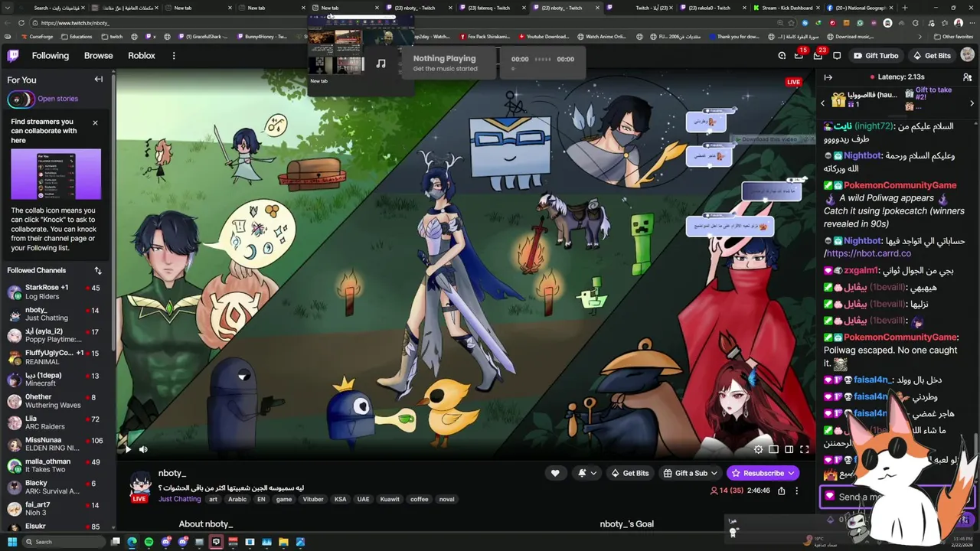
Task: Go to the Following page
Action: [x=51, y=55]
